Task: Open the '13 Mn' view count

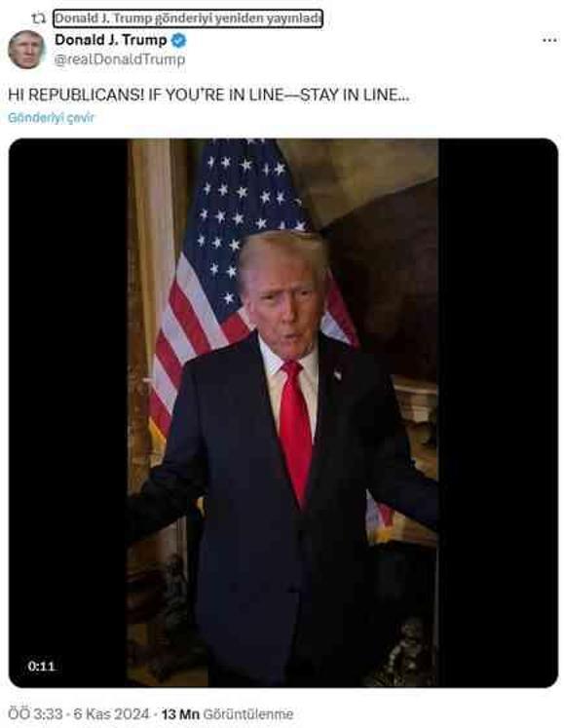Action: click(x=180, y=713)
